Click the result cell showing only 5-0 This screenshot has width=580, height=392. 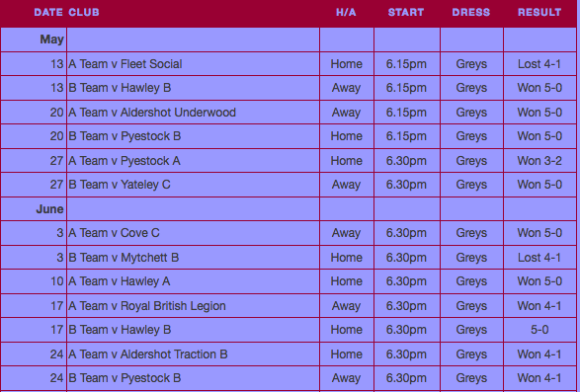pyautogui.click(x=539, y=329)
